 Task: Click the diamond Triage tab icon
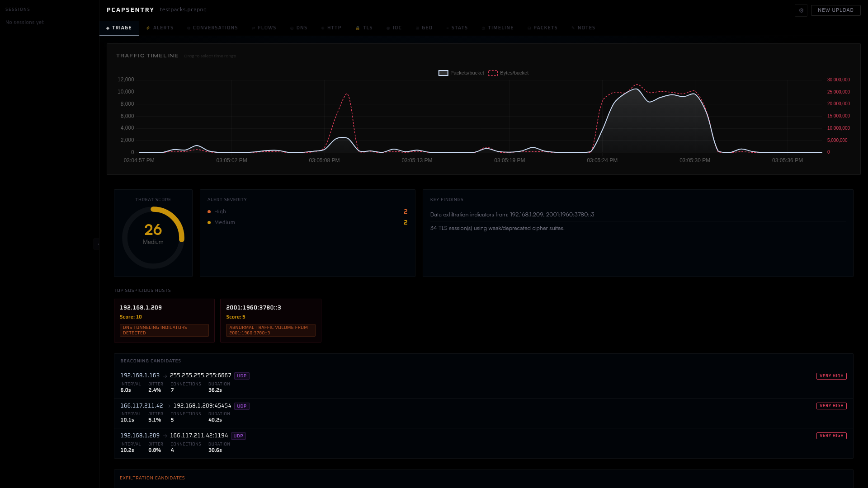pos(108,28)
